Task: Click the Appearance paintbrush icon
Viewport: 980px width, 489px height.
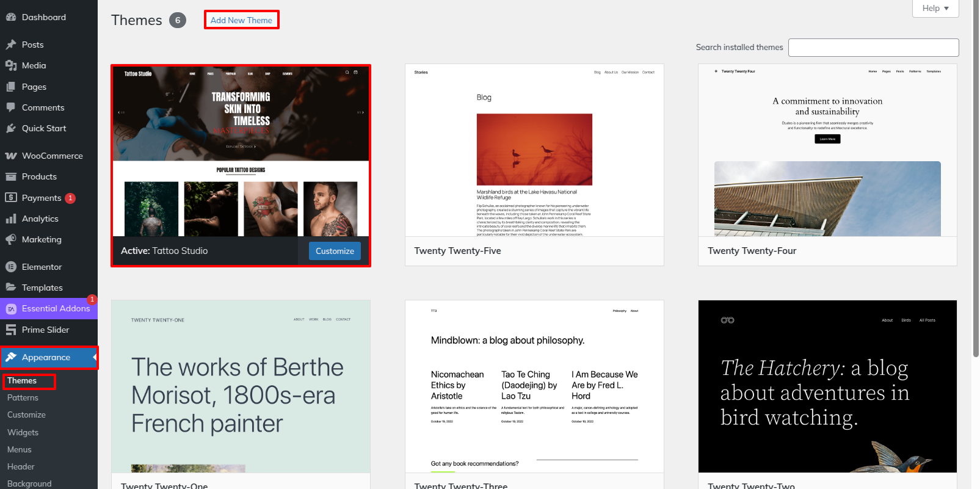Action: (10, 357)
